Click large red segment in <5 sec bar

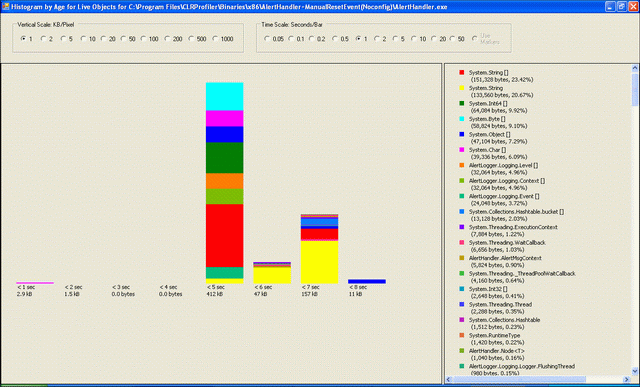point(224,236)
